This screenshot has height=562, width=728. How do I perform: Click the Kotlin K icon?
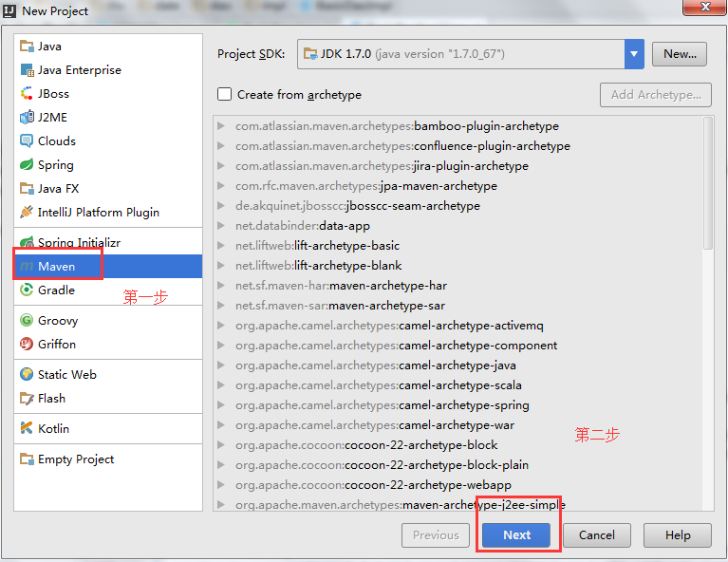tap(27, 428)
